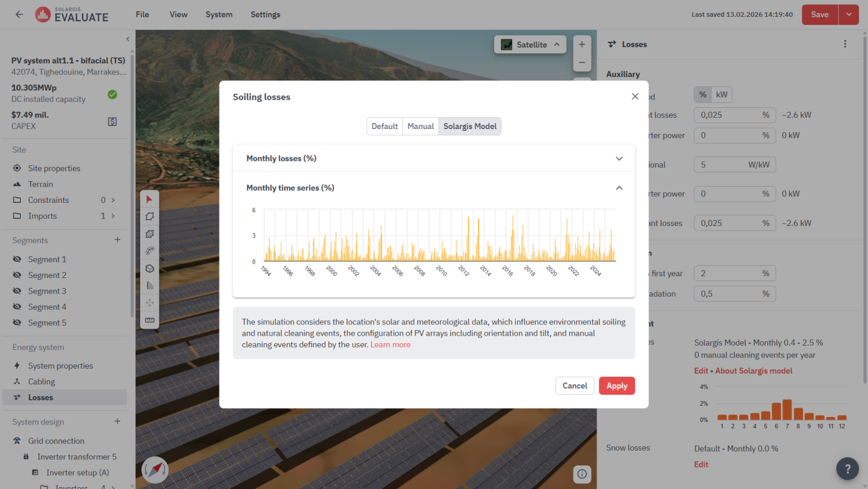Image resolution: width=868 pixels, height=489 pixels.
Task: Collapse the Monthly time series section
Action: 619,188
